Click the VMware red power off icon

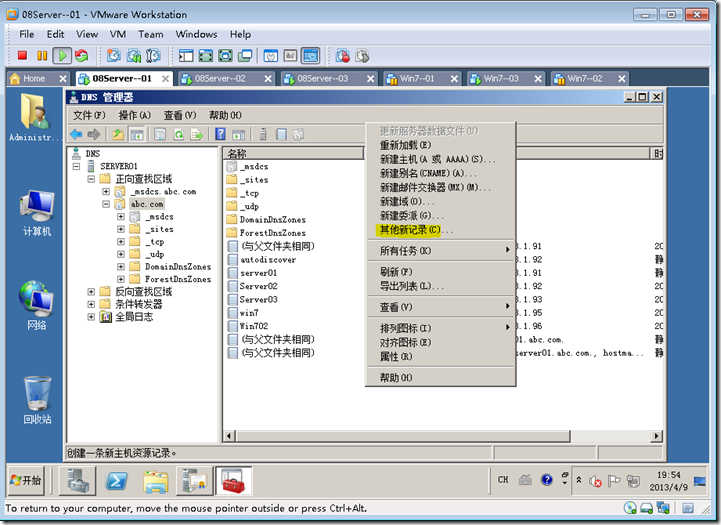pos(22,56)
